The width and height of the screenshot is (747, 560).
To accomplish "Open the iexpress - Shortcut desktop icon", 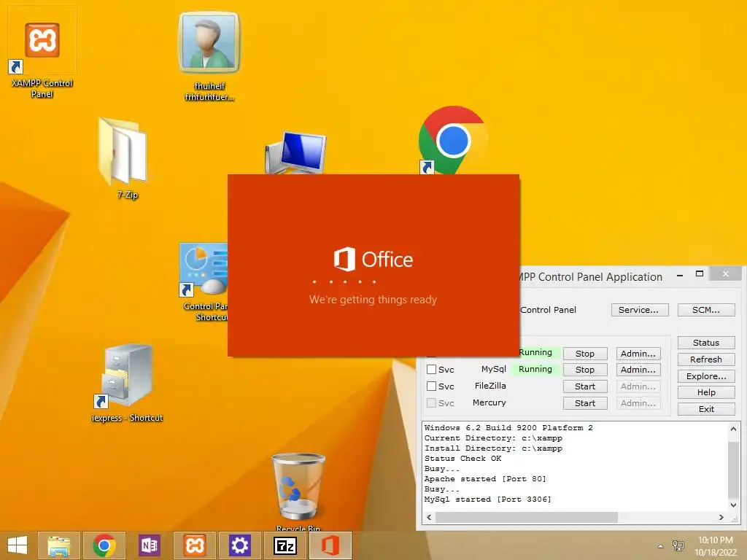I will 127,384.
